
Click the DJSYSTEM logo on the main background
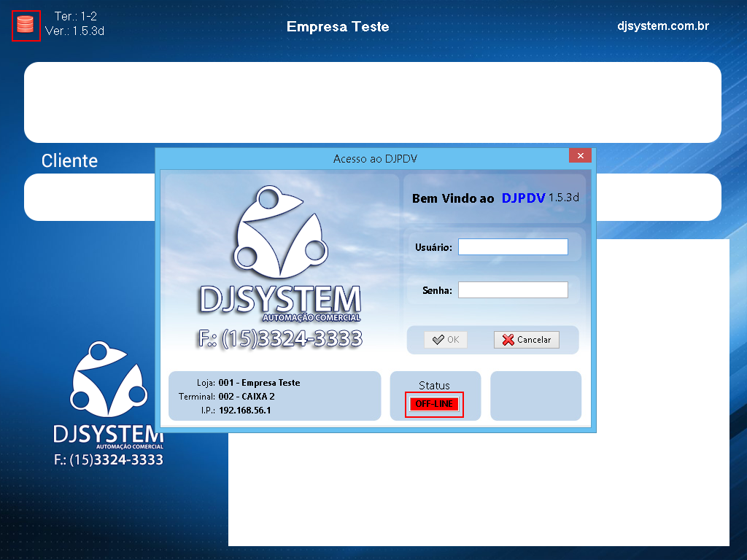[x=109, y=395]
